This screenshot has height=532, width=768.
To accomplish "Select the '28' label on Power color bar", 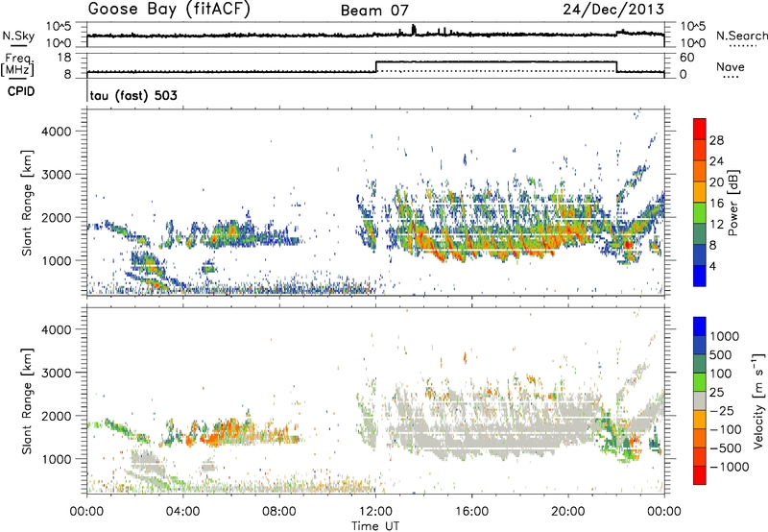I will click(x=716, y=140).
